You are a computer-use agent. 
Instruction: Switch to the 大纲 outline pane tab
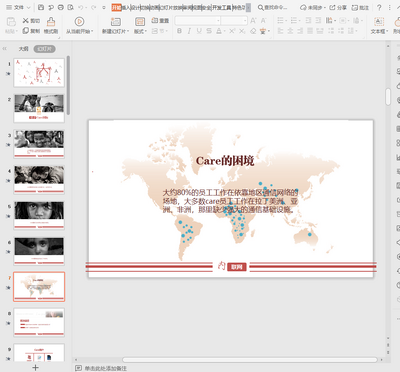click(x=23, y=49)
